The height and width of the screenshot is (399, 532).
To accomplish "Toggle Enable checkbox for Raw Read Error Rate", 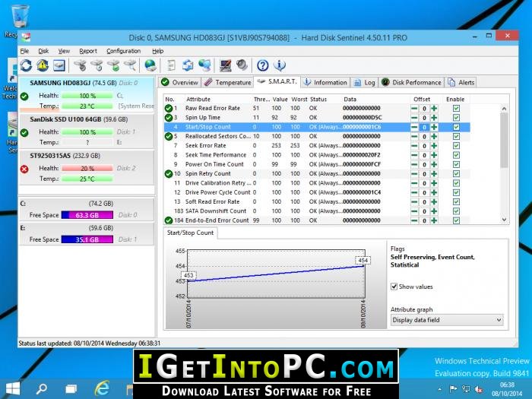I will [x=456, y=109].
